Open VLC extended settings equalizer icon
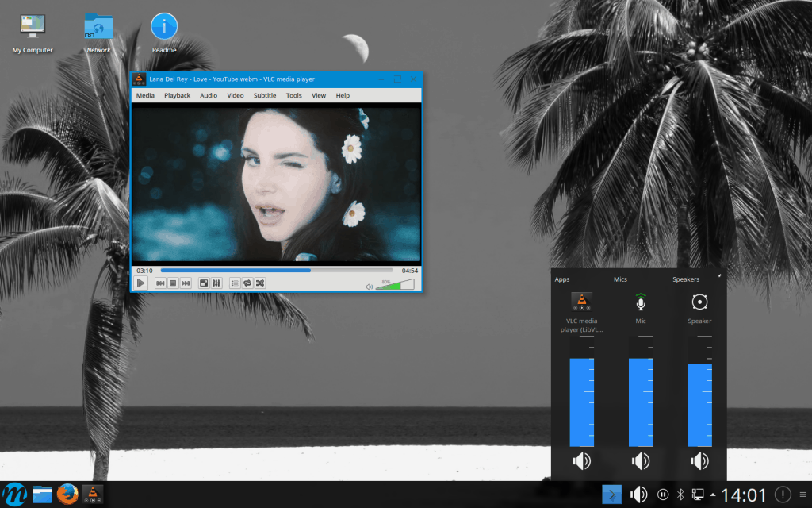 [x=216, y=283]
